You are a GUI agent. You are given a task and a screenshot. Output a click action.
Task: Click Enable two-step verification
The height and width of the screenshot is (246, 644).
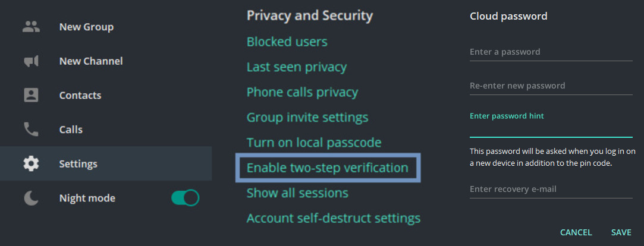[328, 168]
